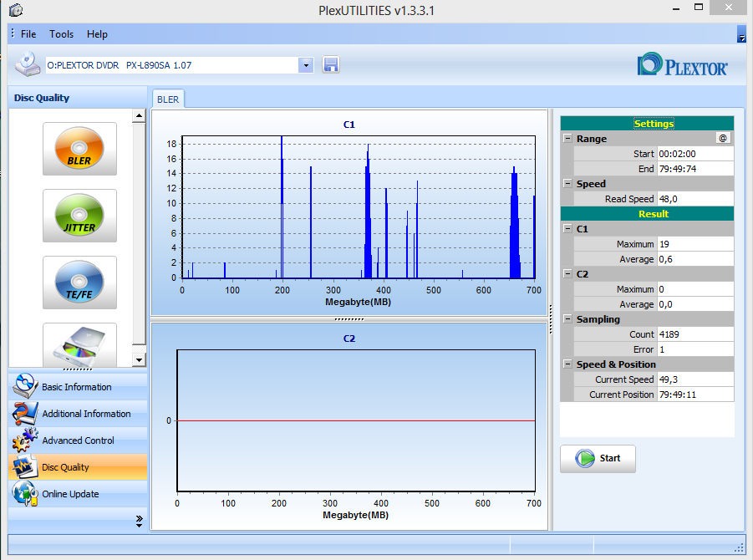The image size is (753, 560).
Task: Collapse the Speed settings group
Action: (567, 184)
